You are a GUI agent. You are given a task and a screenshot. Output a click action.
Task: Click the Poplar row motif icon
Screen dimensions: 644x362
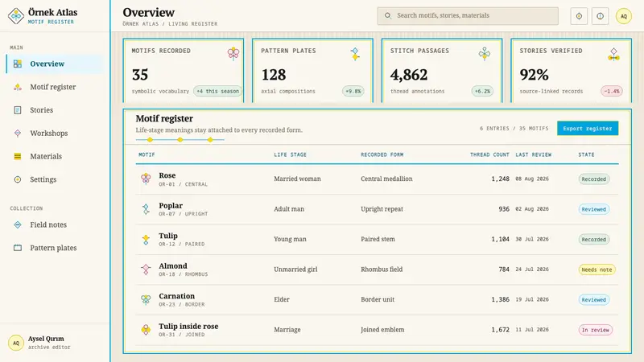coord(146,209)
